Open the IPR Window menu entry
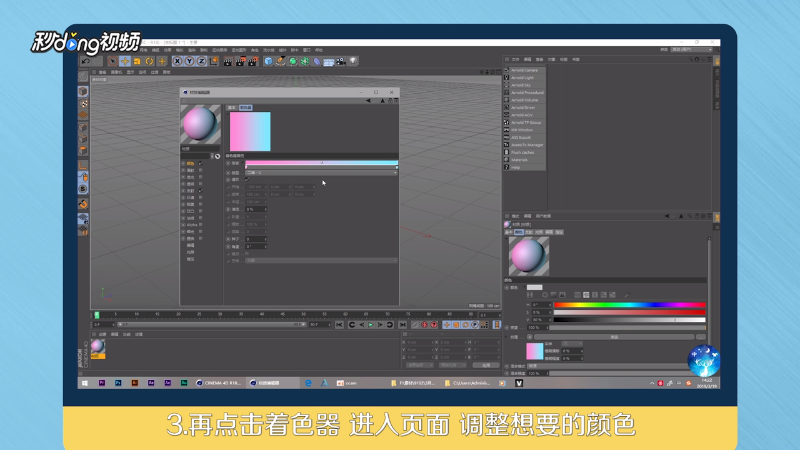 point(522,130)
